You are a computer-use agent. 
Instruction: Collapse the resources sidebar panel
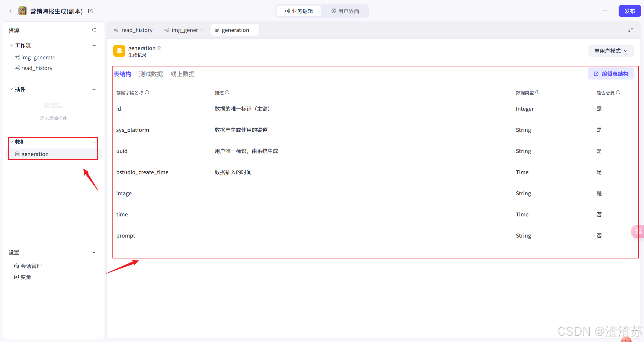[94, 30]
